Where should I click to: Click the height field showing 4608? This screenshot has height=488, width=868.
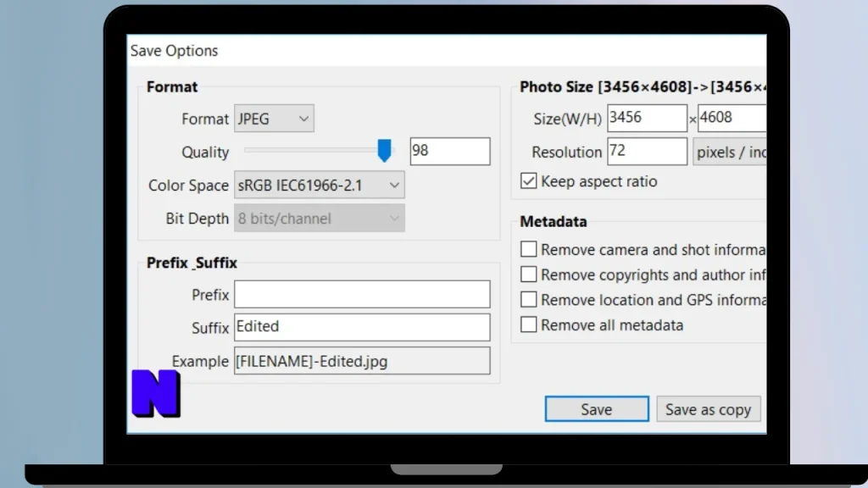pos(732,118)
